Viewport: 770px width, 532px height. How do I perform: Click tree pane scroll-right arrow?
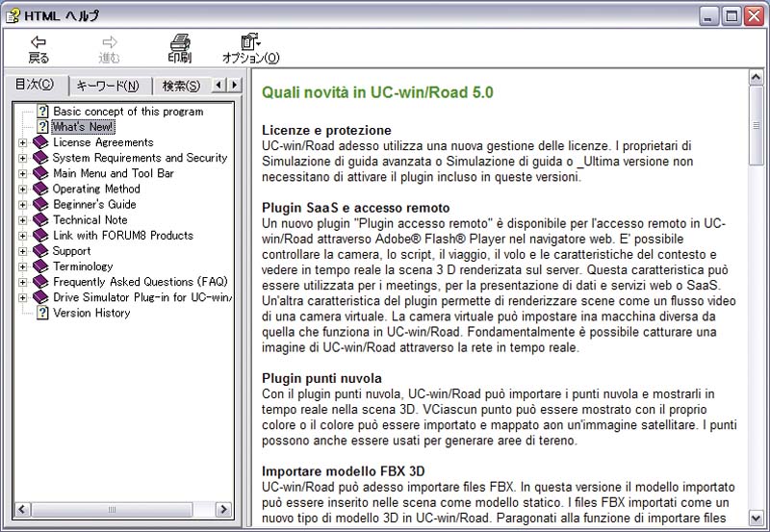click(223, 509)
